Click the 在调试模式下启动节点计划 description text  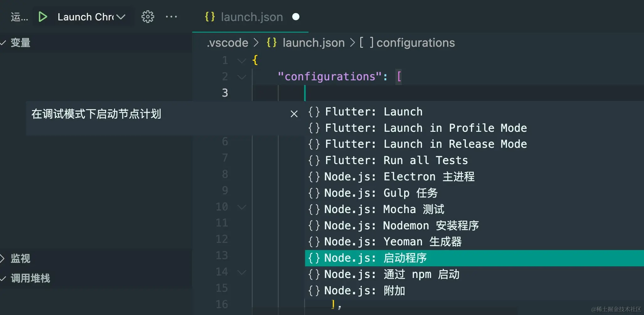click(96, 114)
